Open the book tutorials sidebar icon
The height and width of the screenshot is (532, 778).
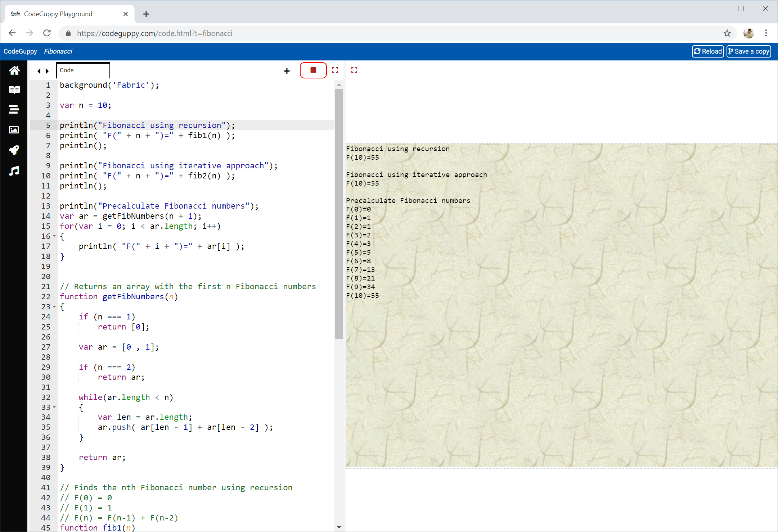(x=14, y=90)
